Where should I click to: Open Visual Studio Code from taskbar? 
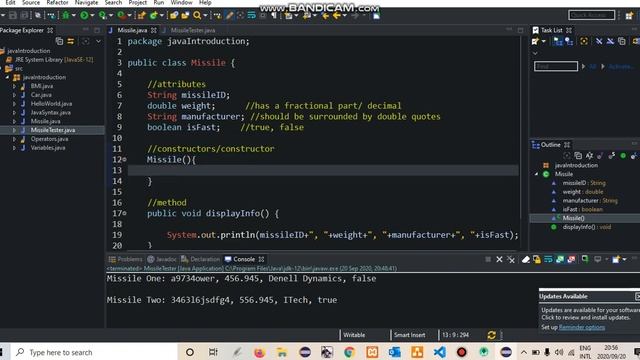[439, 352]
